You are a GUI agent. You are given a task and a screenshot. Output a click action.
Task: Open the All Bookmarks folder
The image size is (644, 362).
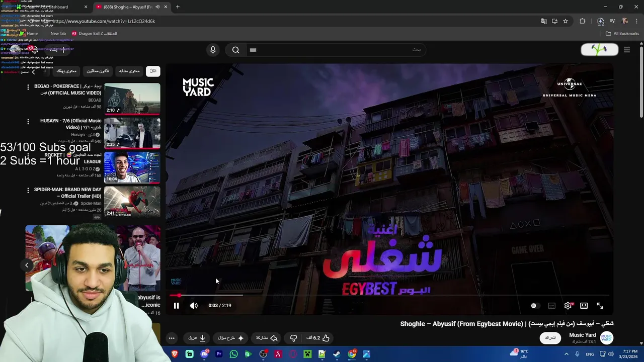click(622, 34)
